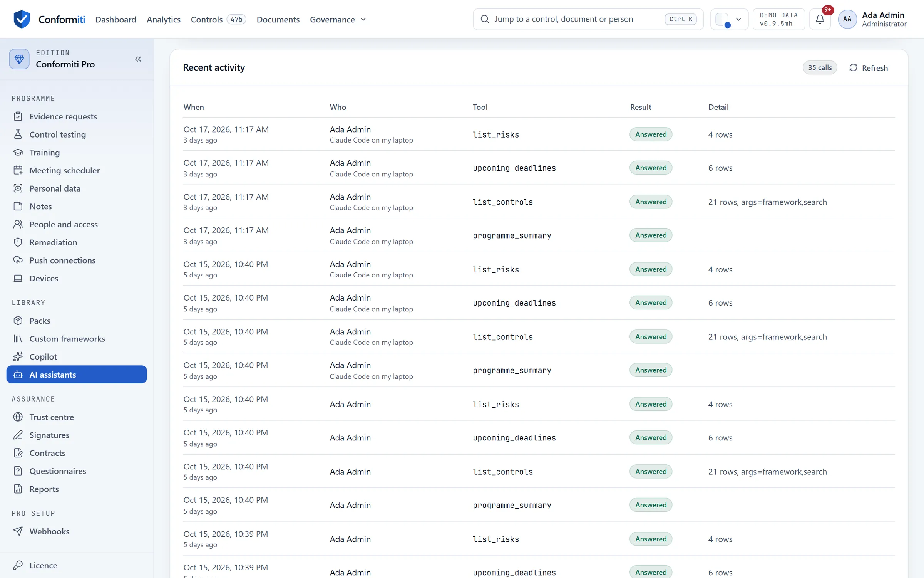Viewport: 924px width, 578px height.
Task: Open Webhooks under Pro Setup
Action: [x=77, y=531]
